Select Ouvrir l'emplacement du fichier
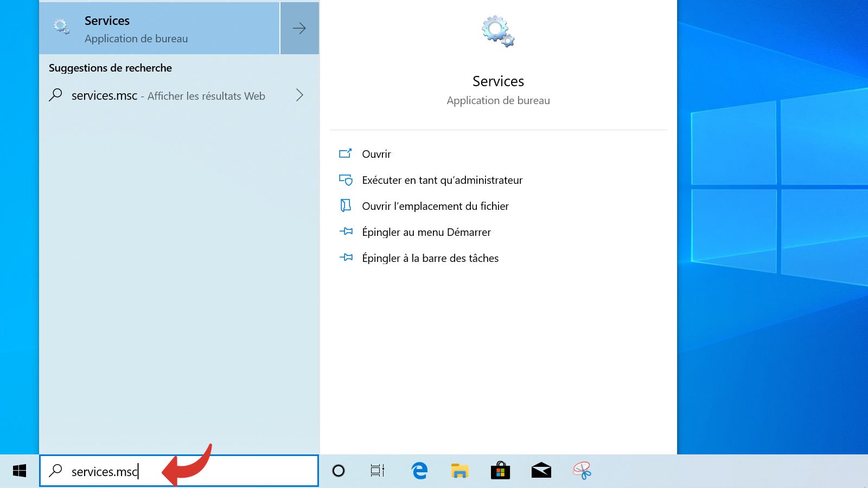Image resolution: width=868 pixels, height=488 pixels. pyautogui.click(x=435, y=206)
